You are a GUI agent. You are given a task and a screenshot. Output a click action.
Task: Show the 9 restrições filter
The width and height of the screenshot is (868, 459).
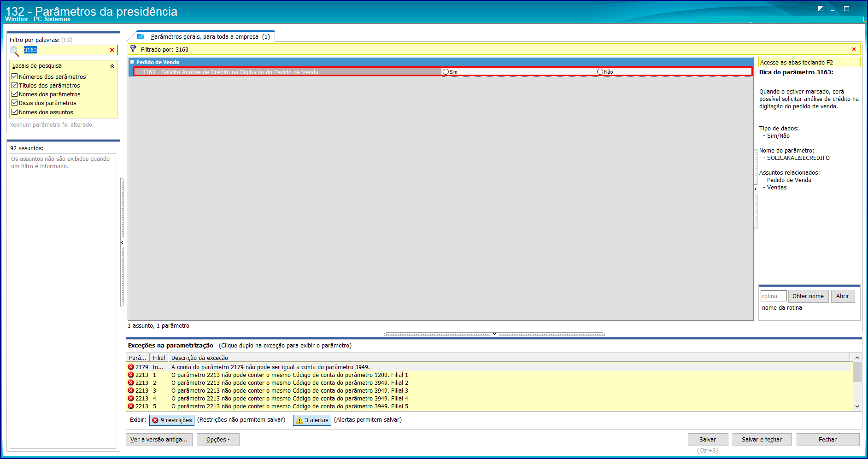click(x=172, y=420)
